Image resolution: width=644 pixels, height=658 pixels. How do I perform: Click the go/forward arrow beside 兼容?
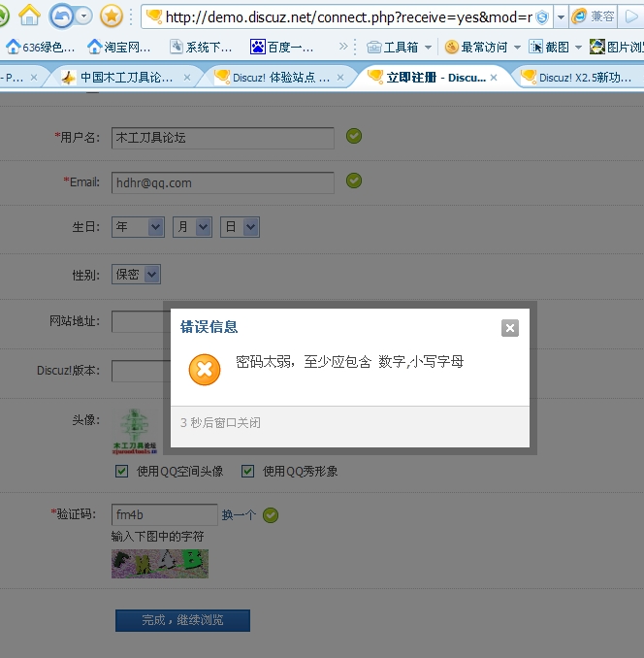[631, 16]
